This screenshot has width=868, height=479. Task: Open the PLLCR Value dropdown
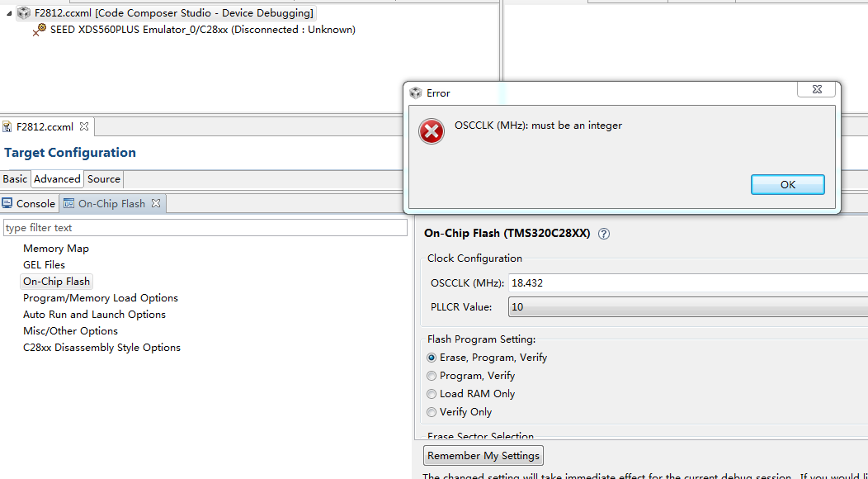[x=688, y=306]
